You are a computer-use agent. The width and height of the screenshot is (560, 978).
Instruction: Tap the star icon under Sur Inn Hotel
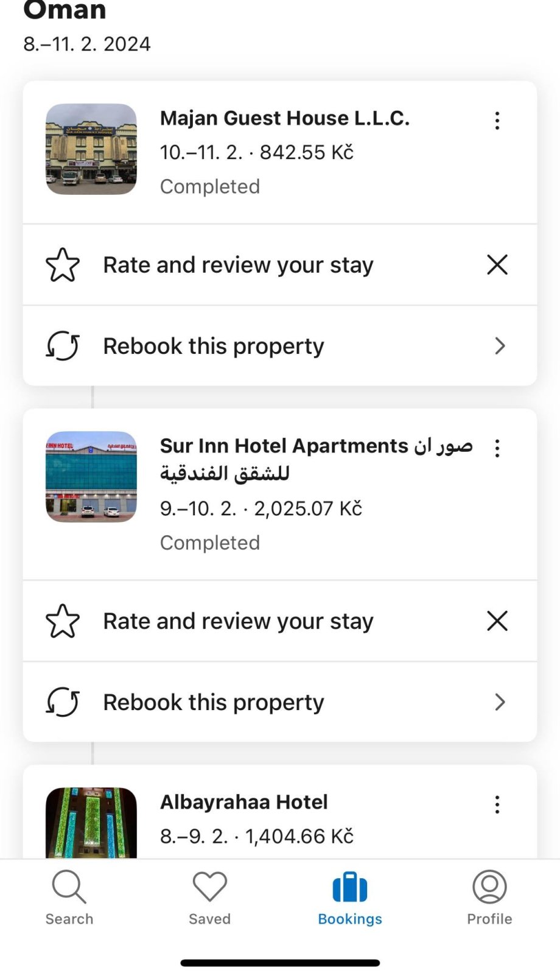click(x=63, y=621)
